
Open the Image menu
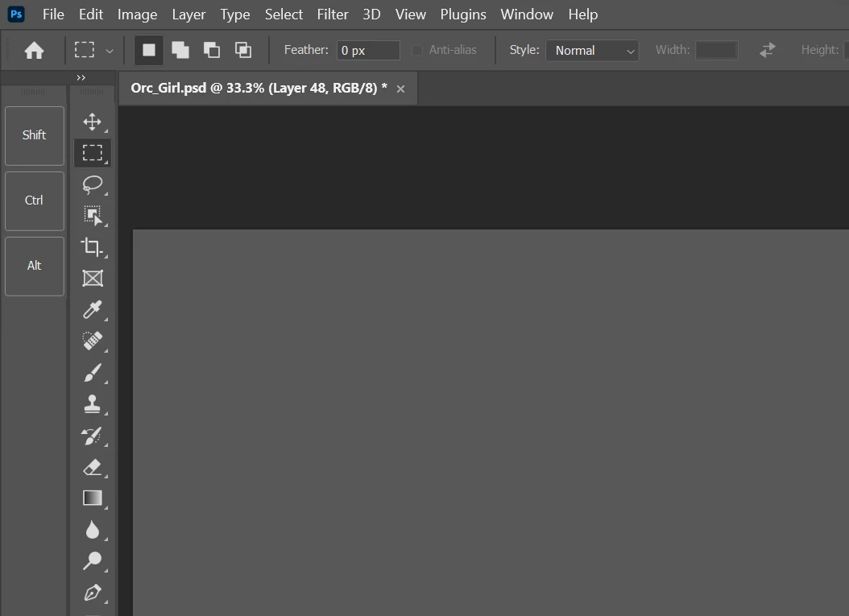click(138, 14)
